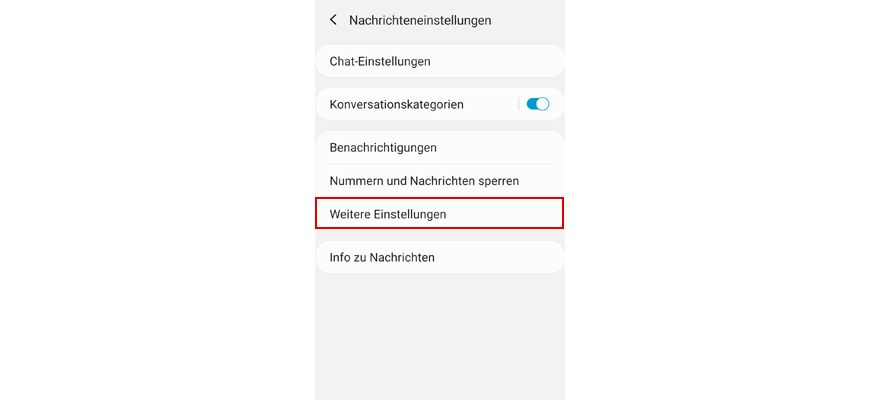
Task: Click the Chat-Einstellungen card
Action: coord(440,61)
